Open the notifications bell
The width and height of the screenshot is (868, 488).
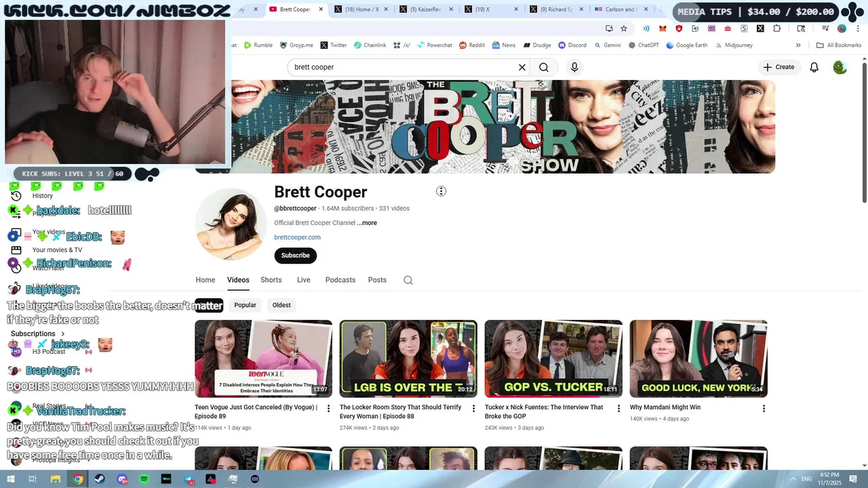(814, 67)
